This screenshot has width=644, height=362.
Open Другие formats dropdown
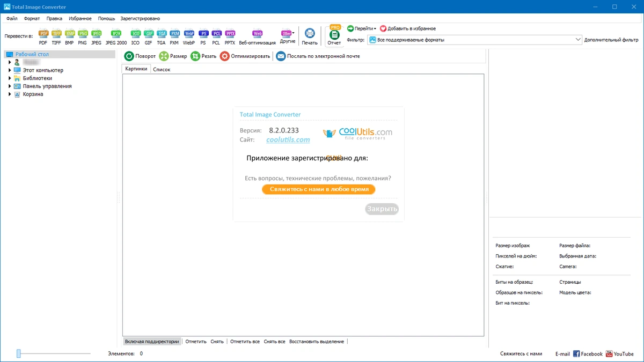[288, 36]
